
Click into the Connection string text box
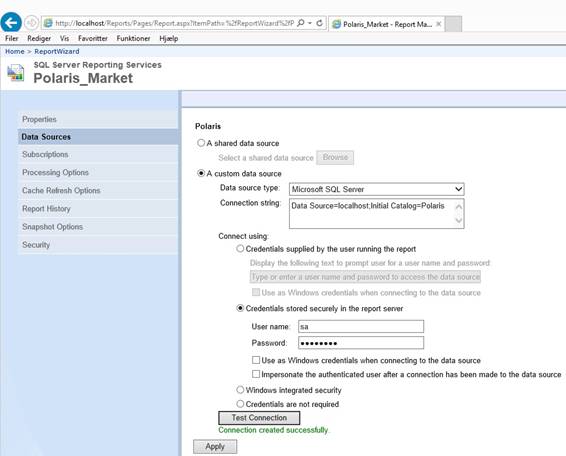[376, 214]
